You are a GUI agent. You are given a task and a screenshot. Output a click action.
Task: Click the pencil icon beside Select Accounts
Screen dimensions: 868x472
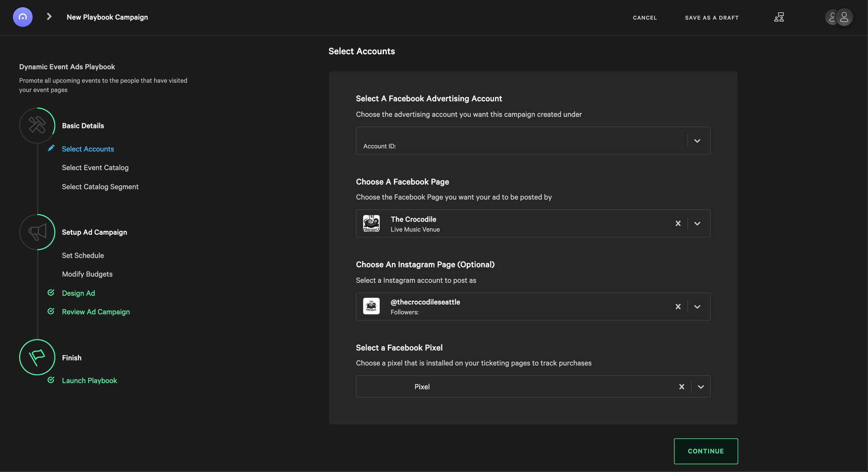pyautogui.click(x=51, y=148)
